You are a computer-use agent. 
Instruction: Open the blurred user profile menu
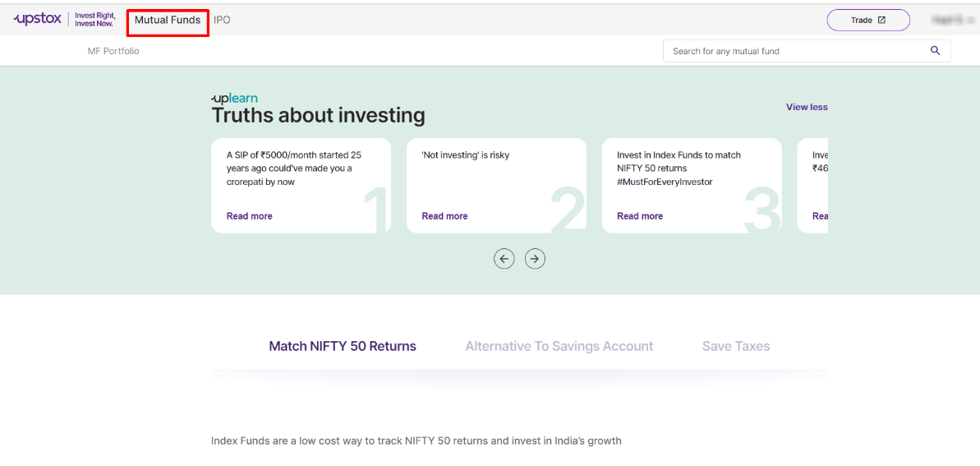(950, 20)
